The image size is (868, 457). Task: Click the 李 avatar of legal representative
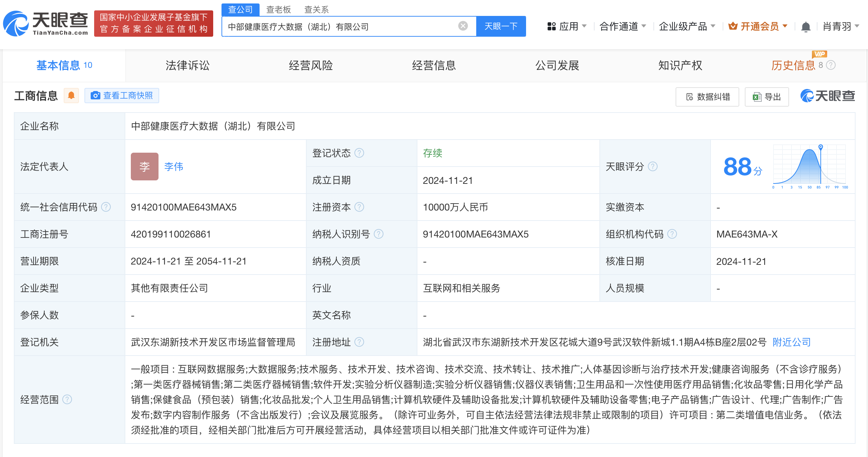click(144, 167)
